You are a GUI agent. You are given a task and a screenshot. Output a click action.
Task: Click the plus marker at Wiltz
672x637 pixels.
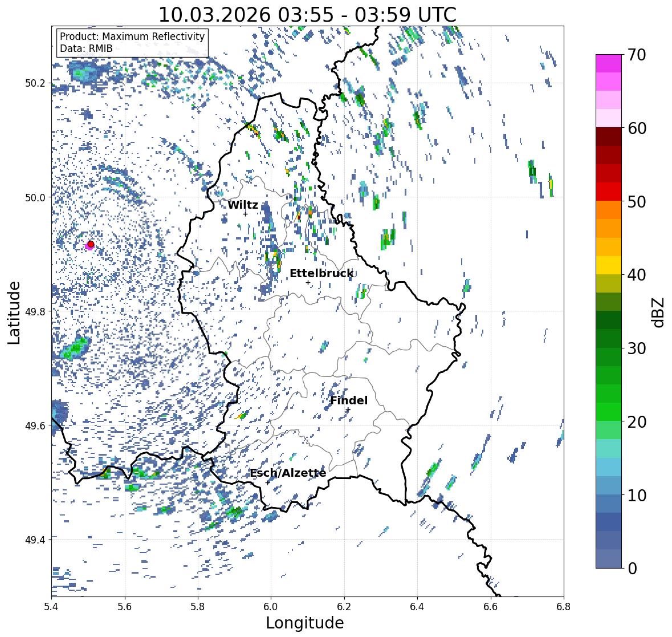[x=245, y=214]
